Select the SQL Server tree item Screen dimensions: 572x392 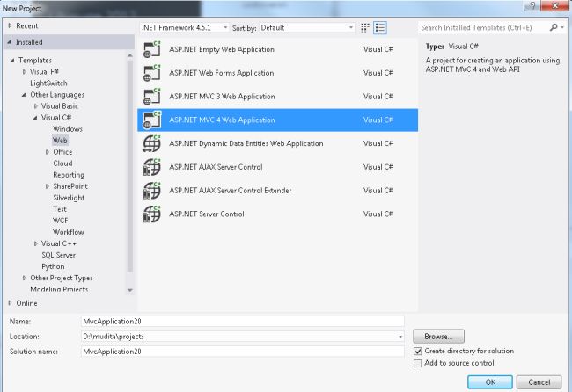click(58, 255)
